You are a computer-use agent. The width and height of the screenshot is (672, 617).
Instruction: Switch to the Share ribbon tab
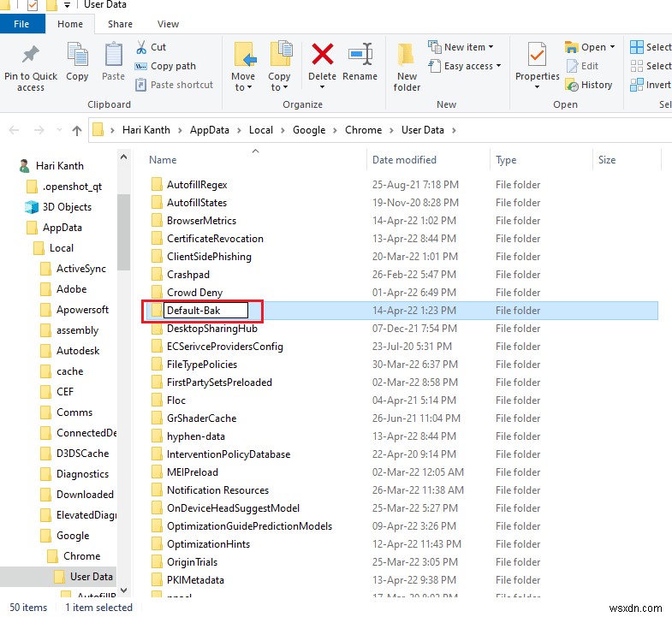pos(120,24)
